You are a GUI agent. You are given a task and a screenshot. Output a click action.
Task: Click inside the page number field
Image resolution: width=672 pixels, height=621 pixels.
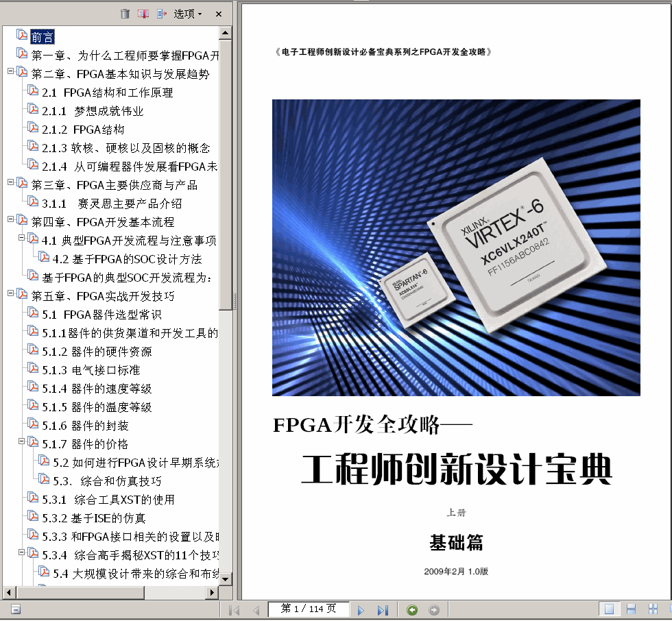[309, 609]
